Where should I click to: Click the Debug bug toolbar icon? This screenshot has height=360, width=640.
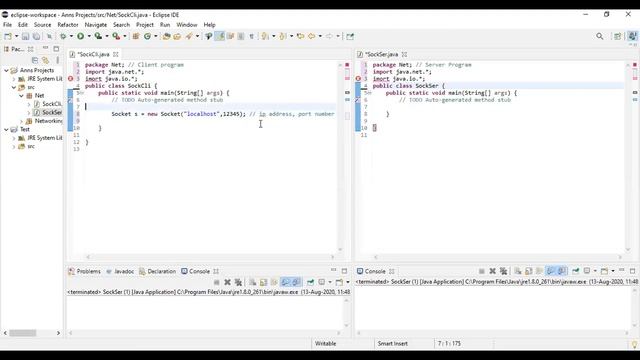63,36
